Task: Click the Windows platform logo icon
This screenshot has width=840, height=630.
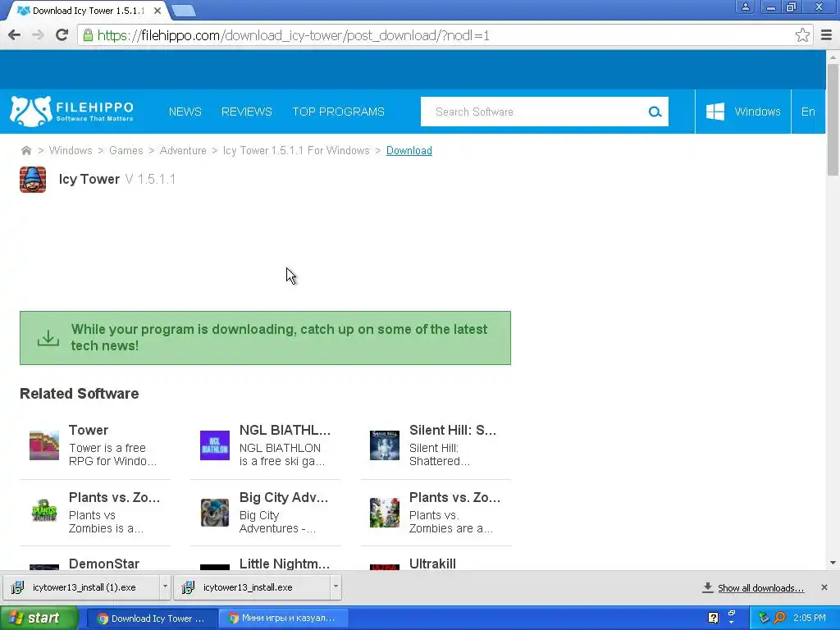Action: 715,112
